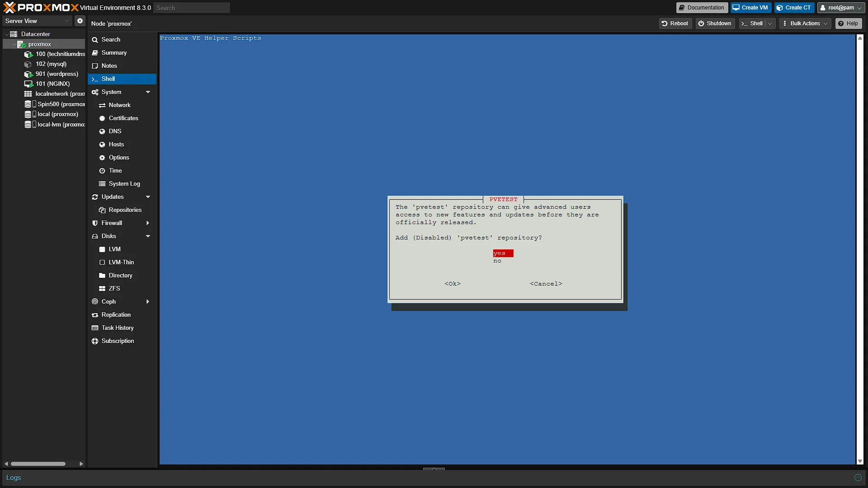
Task: Click the Notes icon in side menu
Action: [95, 66]
